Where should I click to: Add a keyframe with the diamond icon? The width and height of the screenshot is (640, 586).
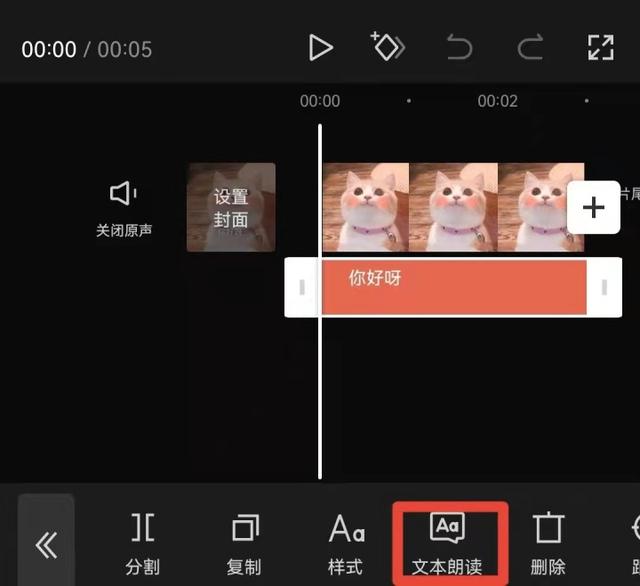tap(387, 48)
